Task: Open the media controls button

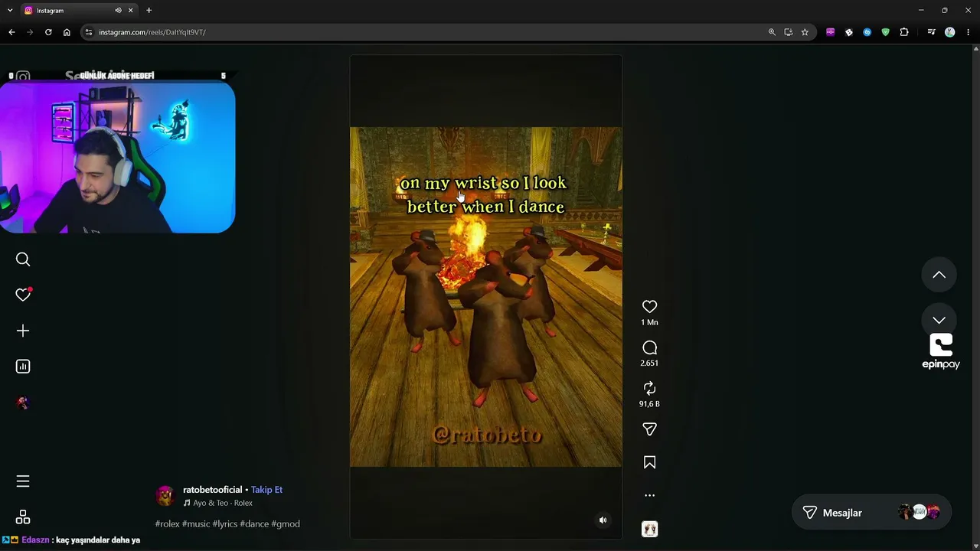Action: [x=931, y=32]
